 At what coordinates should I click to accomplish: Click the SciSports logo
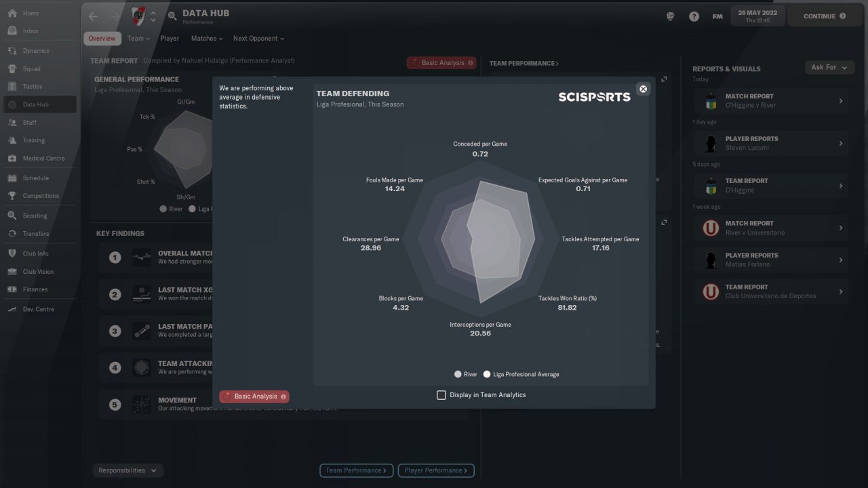594,97
